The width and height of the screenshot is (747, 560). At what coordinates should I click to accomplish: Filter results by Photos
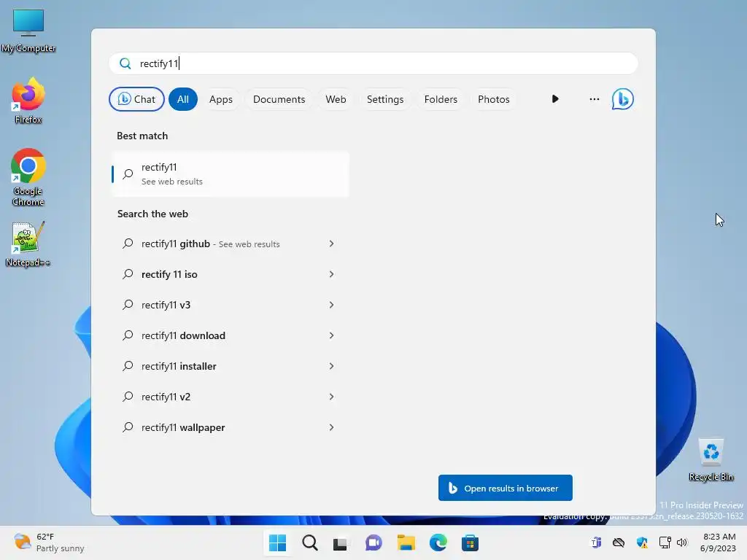coord(494,99)
